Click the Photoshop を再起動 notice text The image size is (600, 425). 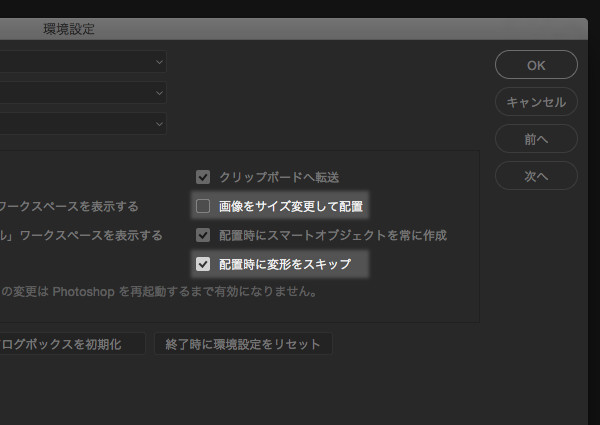(x=158, y=293)
